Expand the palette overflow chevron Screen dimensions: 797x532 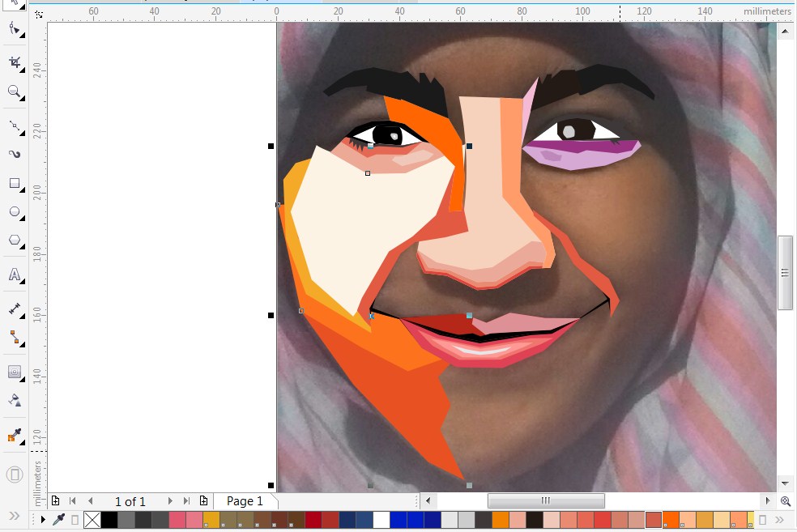click(x=779, y=520)
